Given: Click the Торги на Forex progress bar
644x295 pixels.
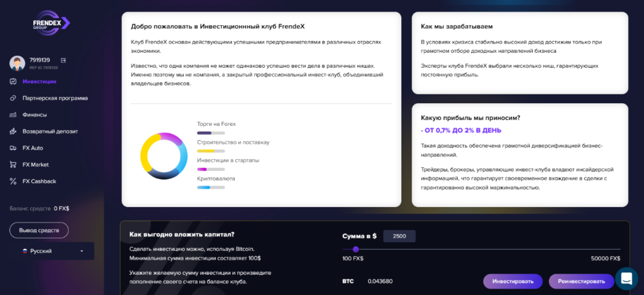Looking at the screenshot, I should click(x=211, y=133).
